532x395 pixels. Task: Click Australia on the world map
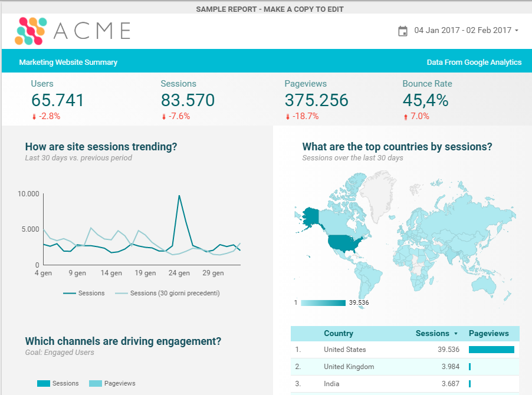484,285
